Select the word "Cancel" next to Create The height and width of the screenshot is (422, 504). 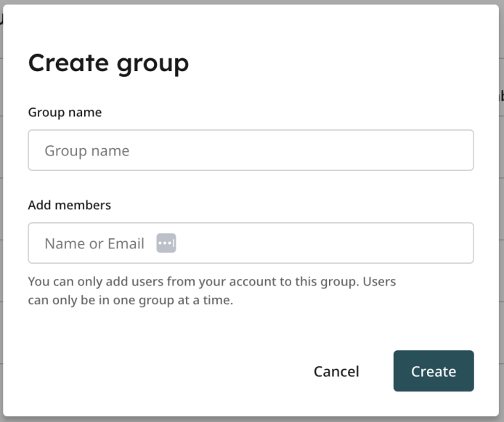tap(336, 371)
